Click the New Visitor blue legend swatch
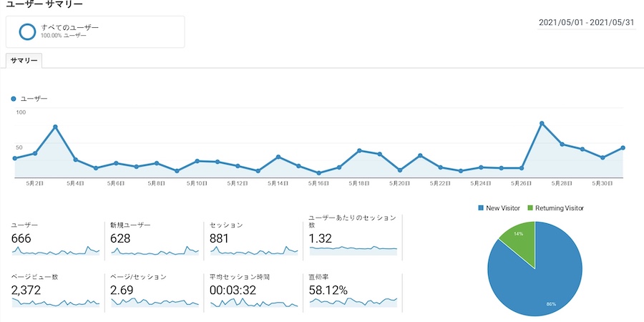644x322 pixels. [x=481, y=208]
